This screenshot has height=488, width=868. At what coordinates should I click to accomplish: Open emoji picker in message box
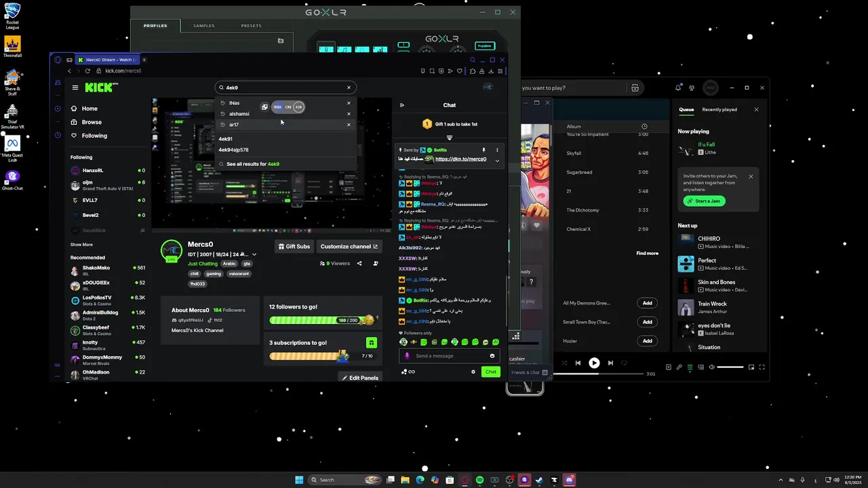(492, 356)
